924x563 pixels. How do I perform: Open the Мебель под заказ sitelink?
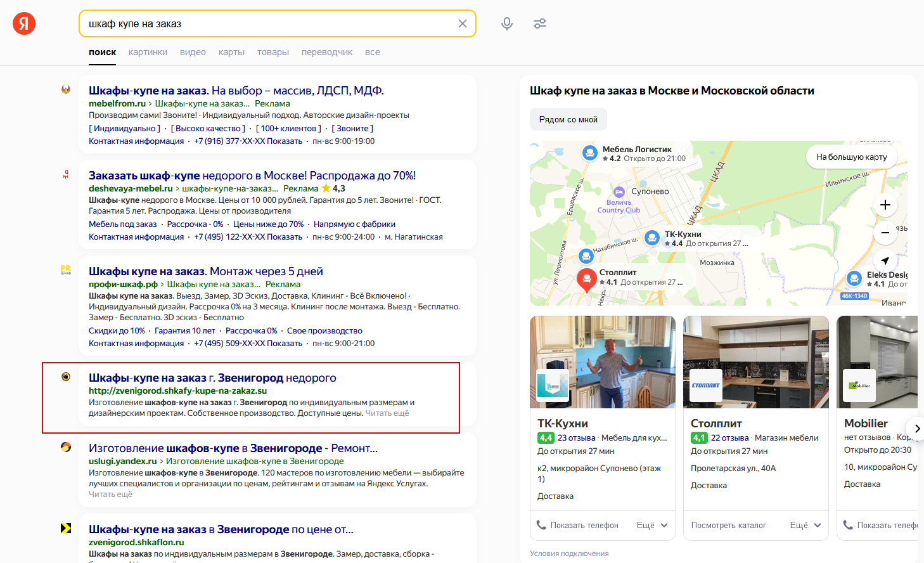coord(123,224)
